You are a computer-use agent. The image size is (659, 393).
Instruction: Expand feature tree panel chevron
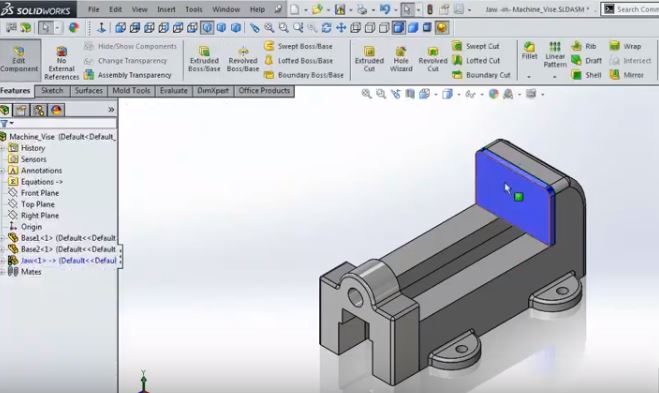(111, 110)
